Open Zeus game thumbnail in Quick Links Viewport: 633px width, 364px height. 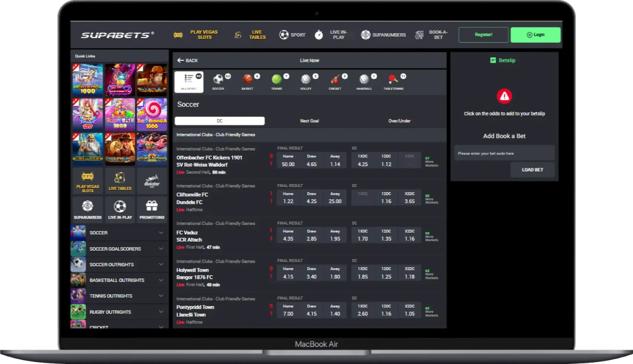click(88, 149)
